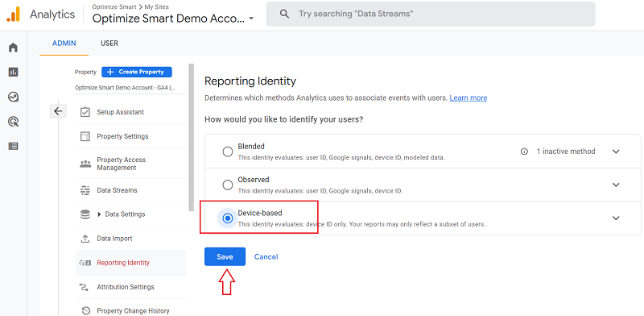Expand the Observed identity chevron
644x316 pixels.
[616, 185]
